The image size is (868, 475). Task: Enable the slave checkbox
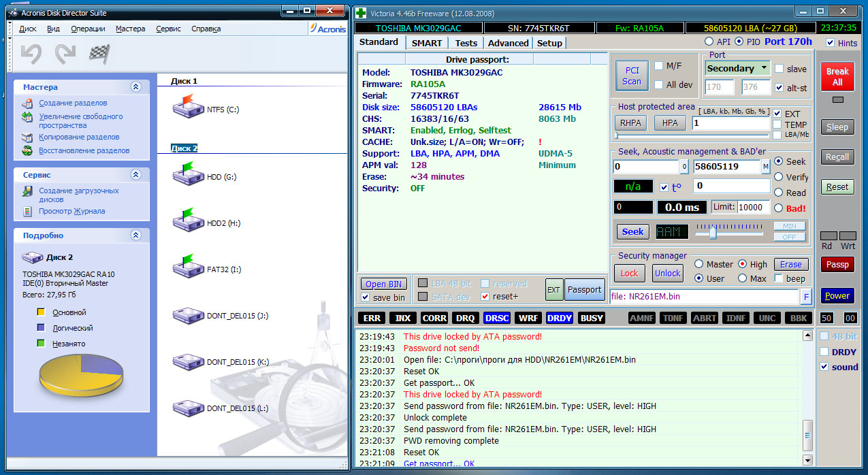(x=780, y=69)
